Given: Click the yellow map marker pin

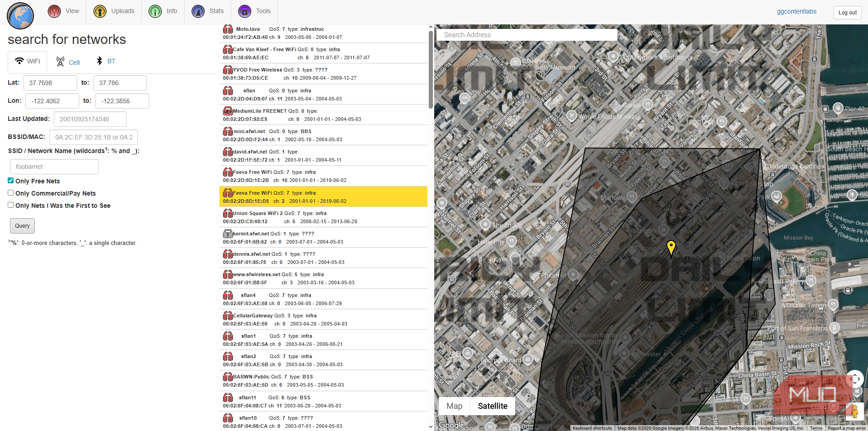Looking at the screenshot, I should (x=671, y=248).
